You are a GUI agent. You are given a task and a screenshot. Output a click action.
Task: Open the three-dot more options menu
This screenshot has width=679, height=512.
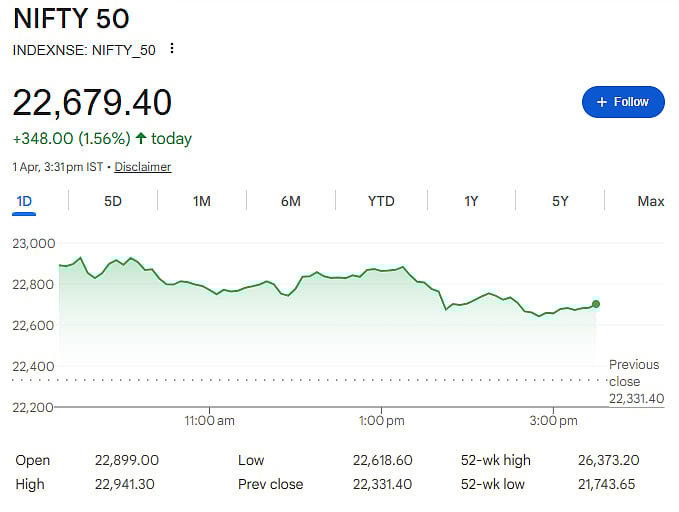pos(173,49)
